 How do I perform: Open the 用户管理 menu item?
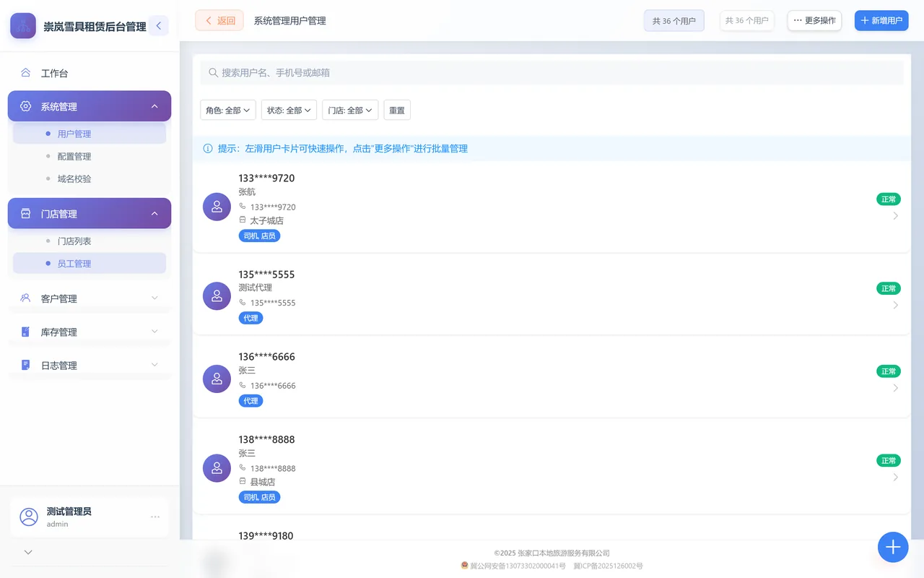[90, 134]
